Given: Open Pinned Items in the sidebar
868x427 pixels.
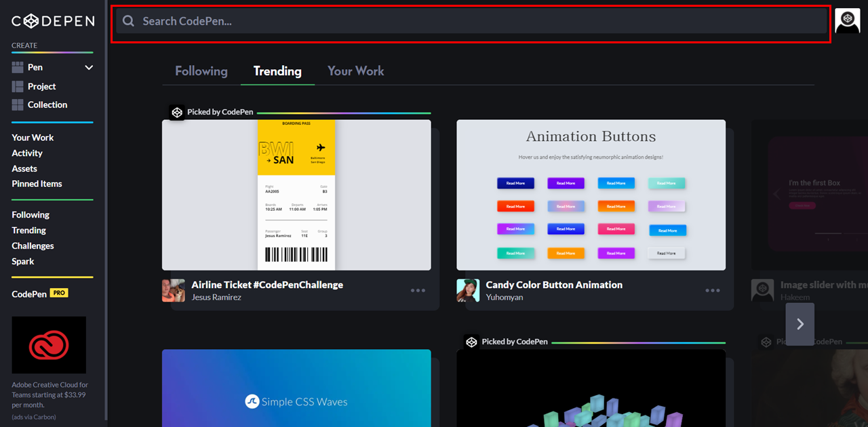Looking at the screenshot, I should [x=37, y=184].
